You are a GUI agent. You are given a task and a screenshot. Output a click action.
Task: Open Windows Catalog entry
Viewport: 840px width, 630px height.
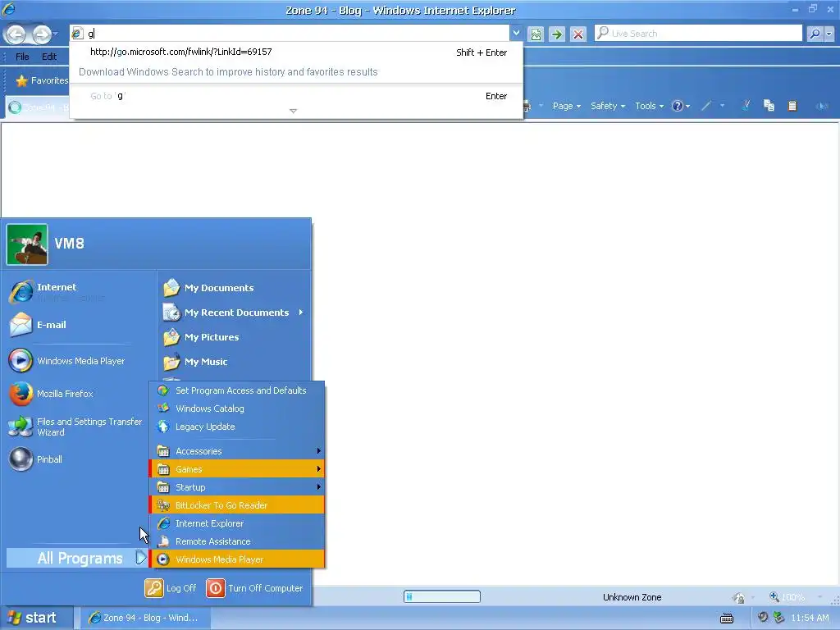coord(237,409)
